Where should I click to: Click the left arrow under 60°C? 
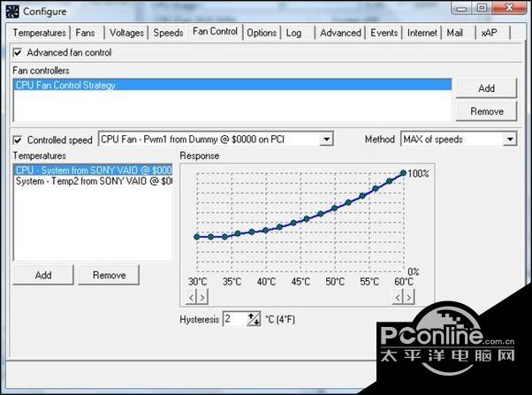[399, 297]
